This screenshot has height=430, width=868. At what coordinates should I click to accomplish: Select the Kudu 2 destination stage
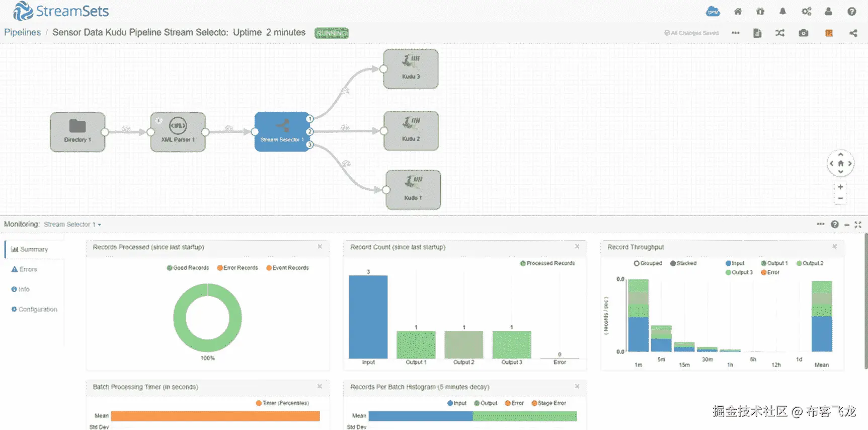click(x=411, y=131)
